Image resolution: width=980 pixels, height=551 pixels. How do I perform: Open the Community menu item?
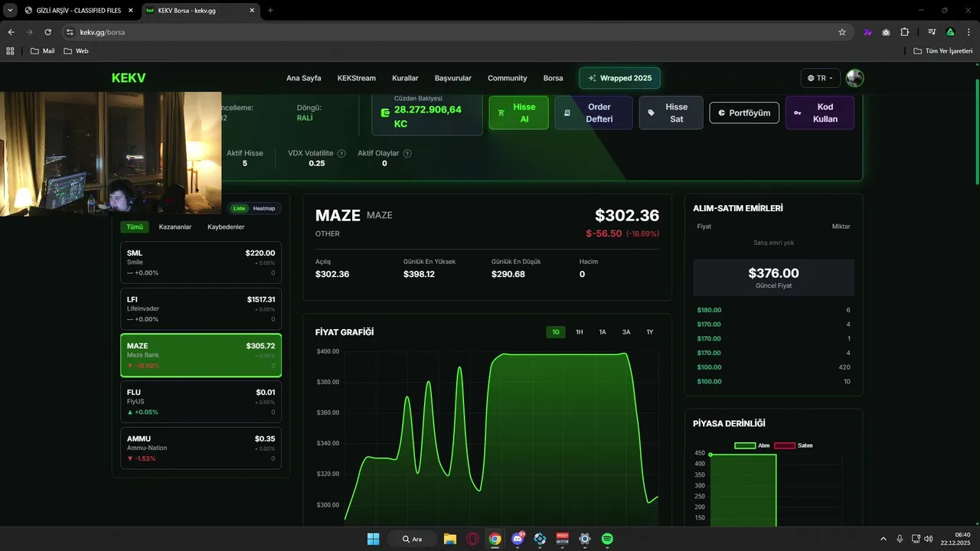pos(508,78)
